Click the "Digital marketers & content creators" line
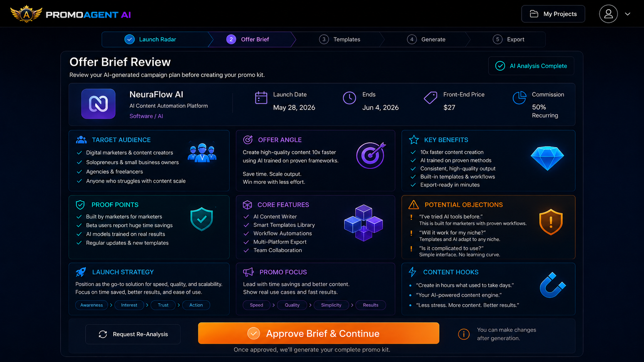 [129, 153]
